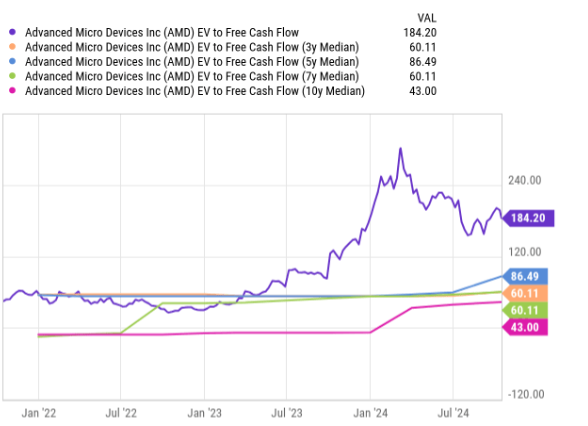Click the Jul '22 x-axis label
The image size is (588, 426).
pyautogui.click(x=121, y=413)
